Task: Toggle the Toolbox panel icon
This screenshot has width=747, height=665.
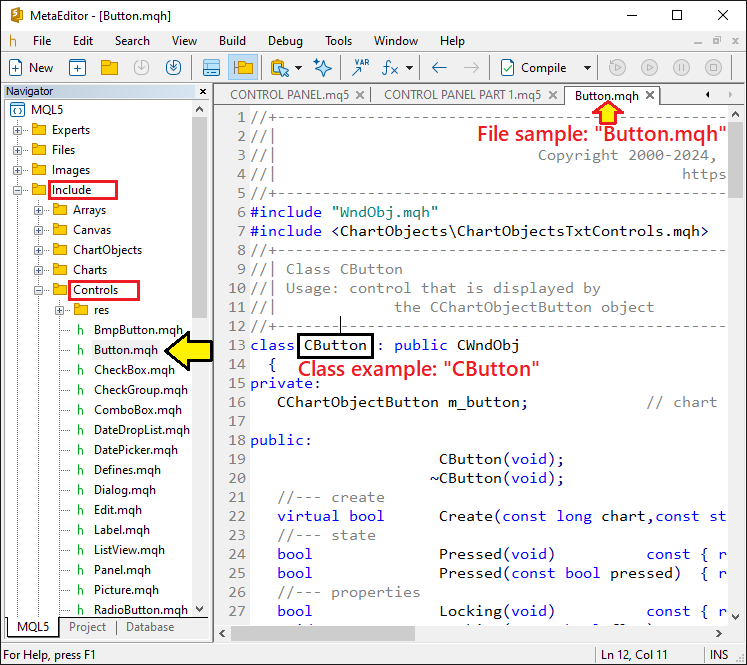Action: pos(211,68)
